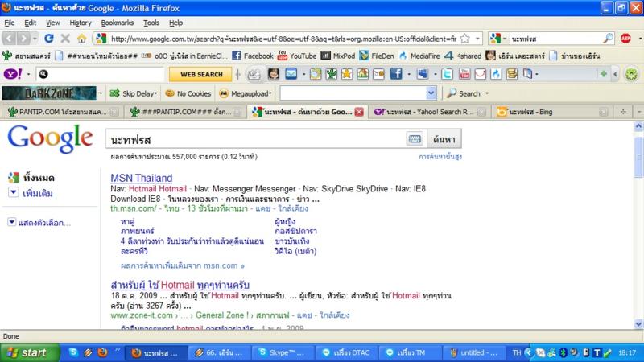
Task: Open Yahoo toolbar YouTube icon
Action: click(464, 74)
